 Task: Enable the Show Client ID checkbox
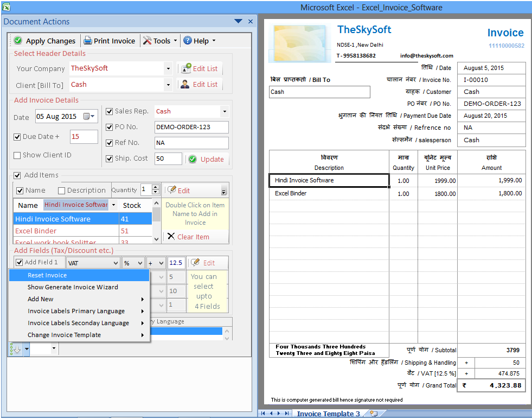(17, 155)
